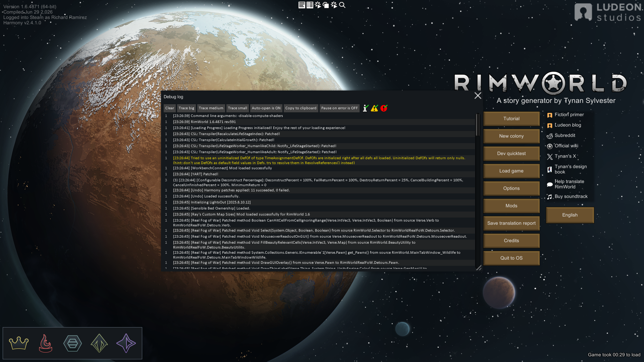The image size is (644, 362).
Task: Open the table-style list icon in top toolbar
Action: 310,5
